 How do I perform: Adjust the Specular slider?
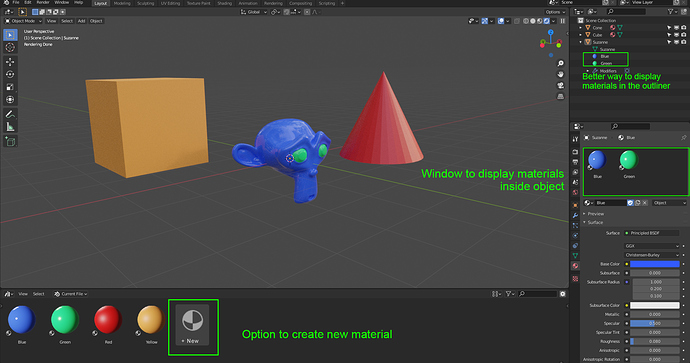click(x=655, y=323)
